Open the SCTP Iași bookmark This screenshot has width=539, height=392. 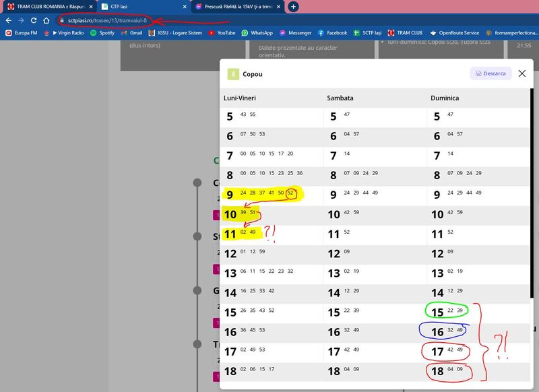pos(368,33)
